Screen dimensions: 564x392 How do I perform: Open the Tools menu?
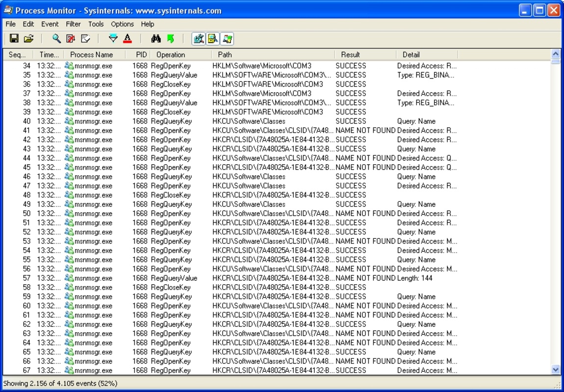pos(96,24)
